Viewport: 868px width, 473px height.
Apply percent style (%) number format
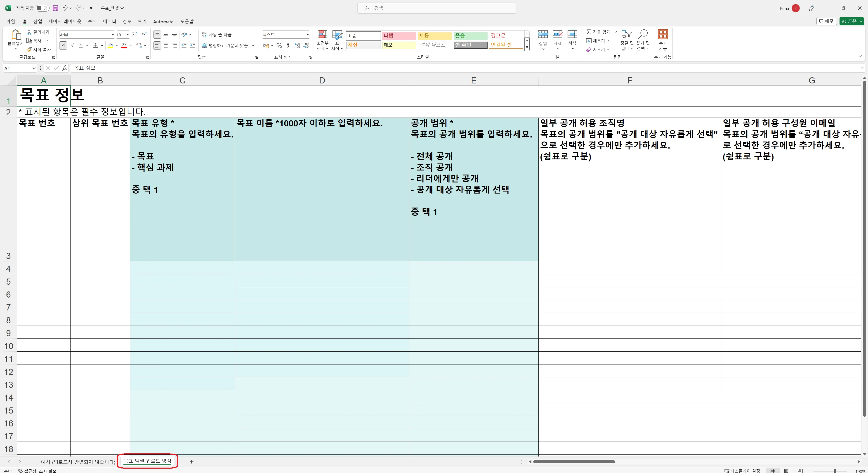[x=279, y=45]
